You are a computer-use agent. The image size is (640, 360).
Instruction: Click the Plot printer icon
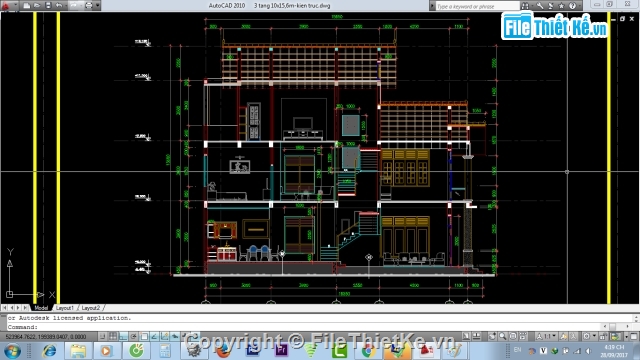click(88, 6)
